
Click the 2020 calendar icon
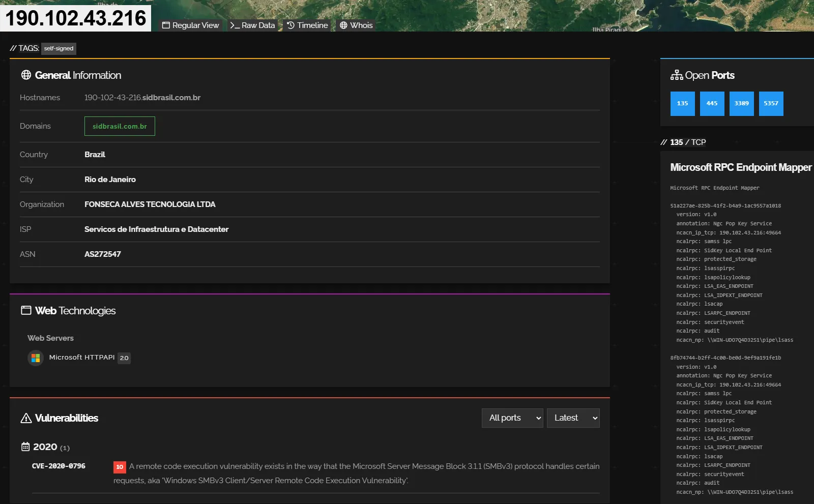point(25,447)
